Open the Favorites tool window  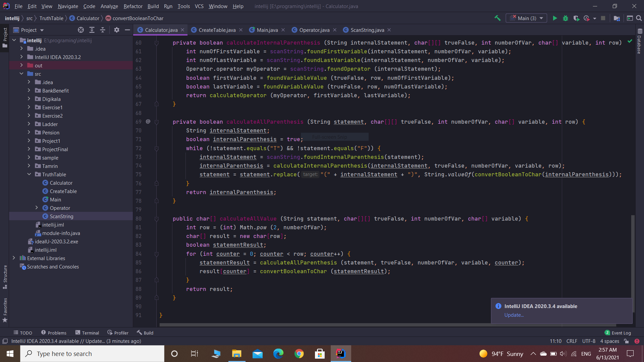(x=5, y=310)
